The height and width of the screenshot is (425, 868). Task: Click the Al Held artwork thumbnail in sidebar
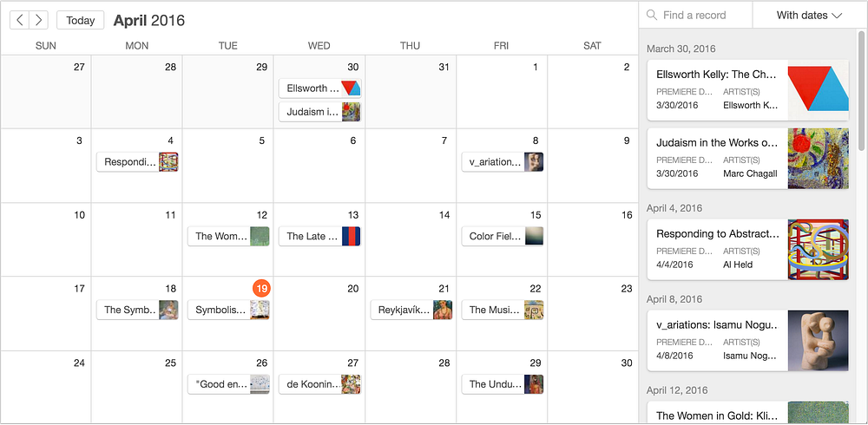tap(819, 250)
